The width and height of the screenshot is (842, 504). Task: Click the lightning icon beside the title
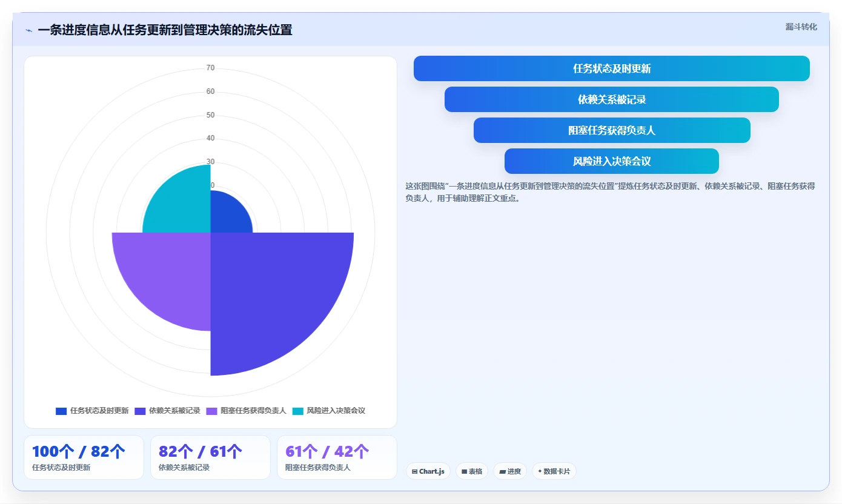28,30
